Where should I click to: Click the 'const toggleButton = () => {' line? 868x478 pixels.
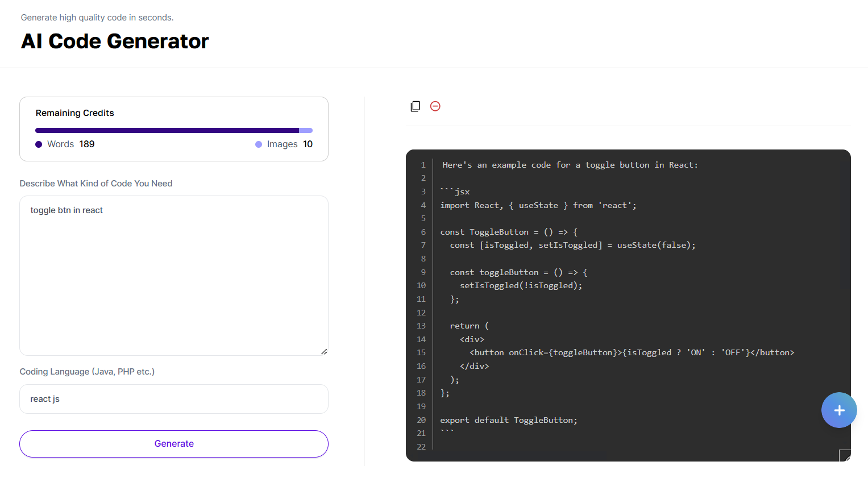[518, 272]
